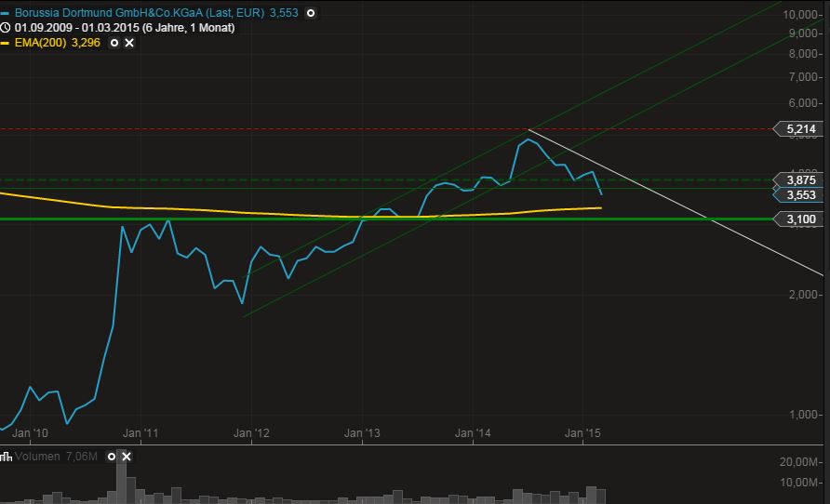
Task: Open settings circle icon for Borussia Dortmund series
Action: [x=311, y=13]
